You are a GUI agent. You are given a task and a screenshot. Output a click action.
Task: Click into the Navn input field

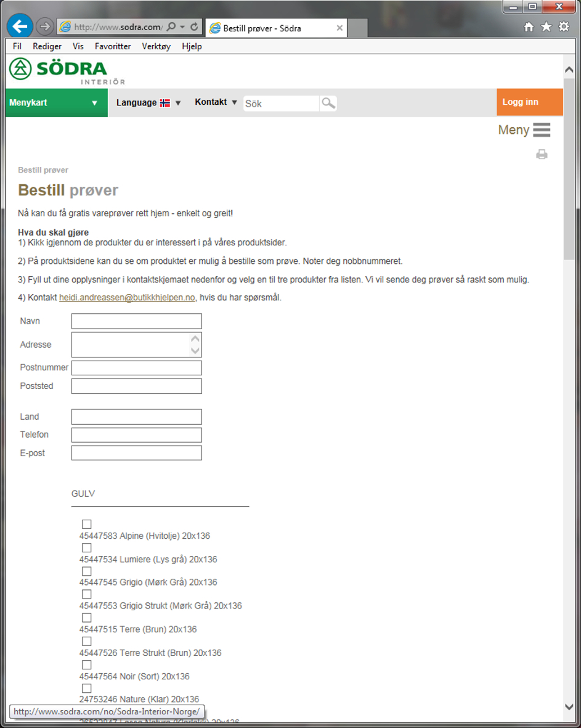tap(136, 321)
